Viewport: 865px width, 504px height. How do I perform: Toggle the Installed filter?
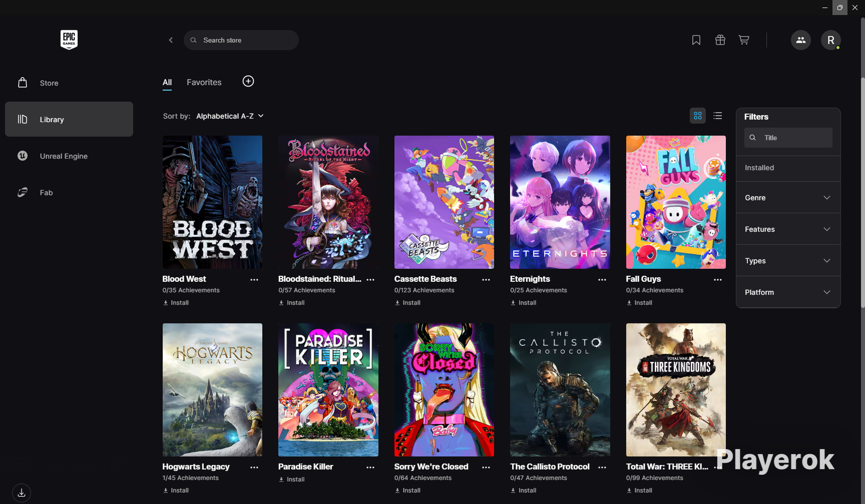788,168
